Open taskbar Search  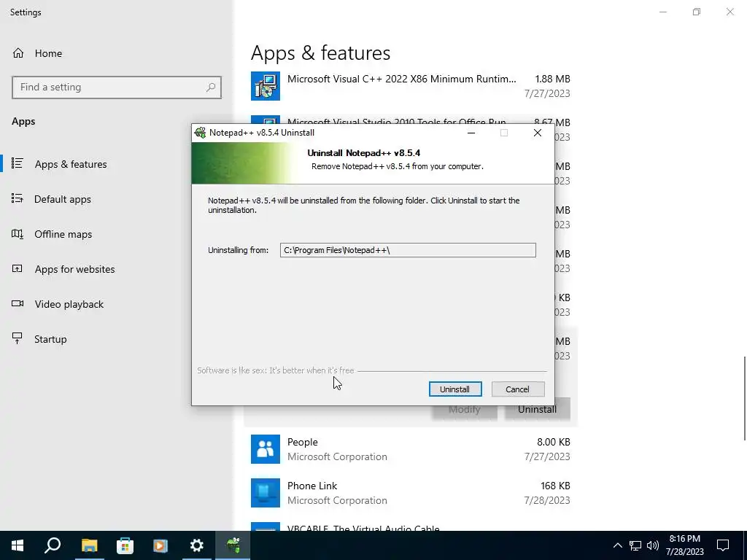point(53,545)
